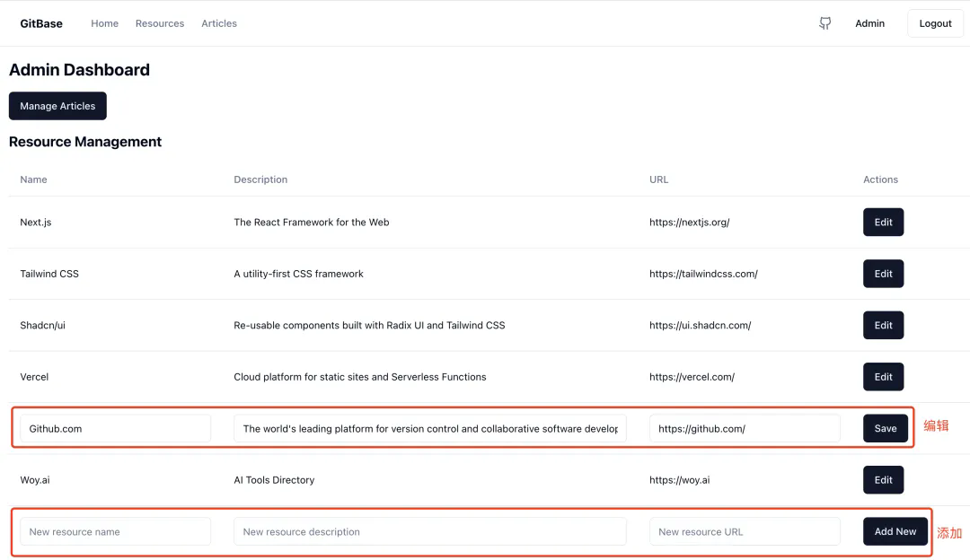Click 'The React Framework for the Web' text
The height and width of the screenshot is (560, 970).
(311, 222)
